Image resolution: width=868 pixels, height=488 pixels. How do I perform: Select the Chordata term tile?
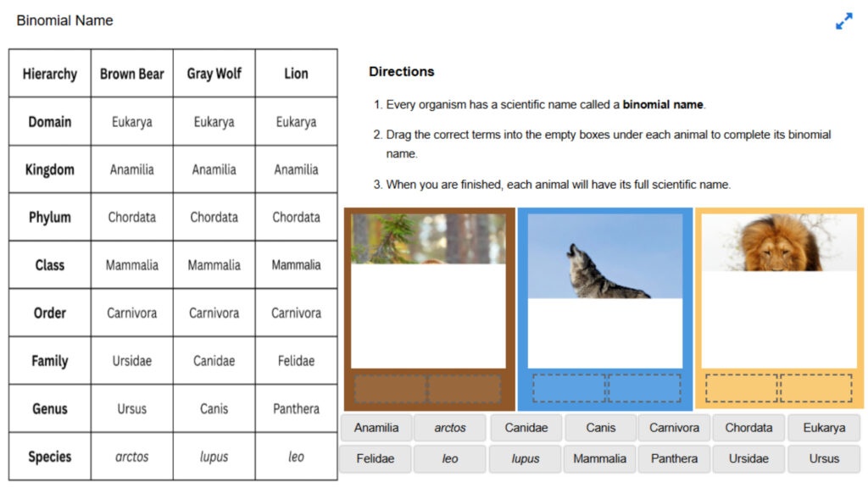tap(748, 428)
